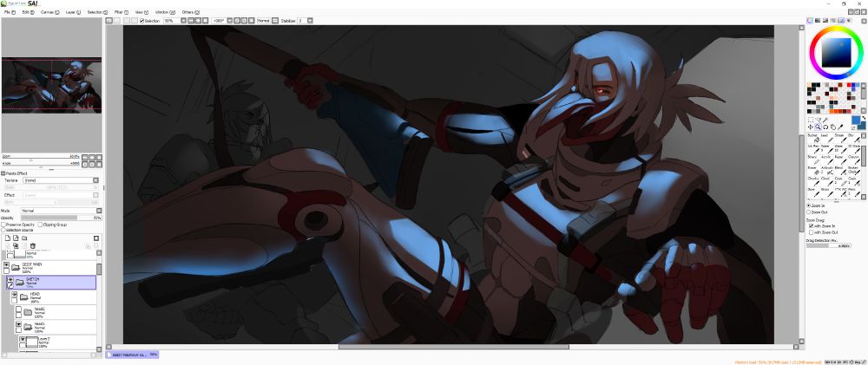This screenshot has height=365, width=868.
Task: Switch to the open document tab at bottom
Action: click(x=132, y=355)
